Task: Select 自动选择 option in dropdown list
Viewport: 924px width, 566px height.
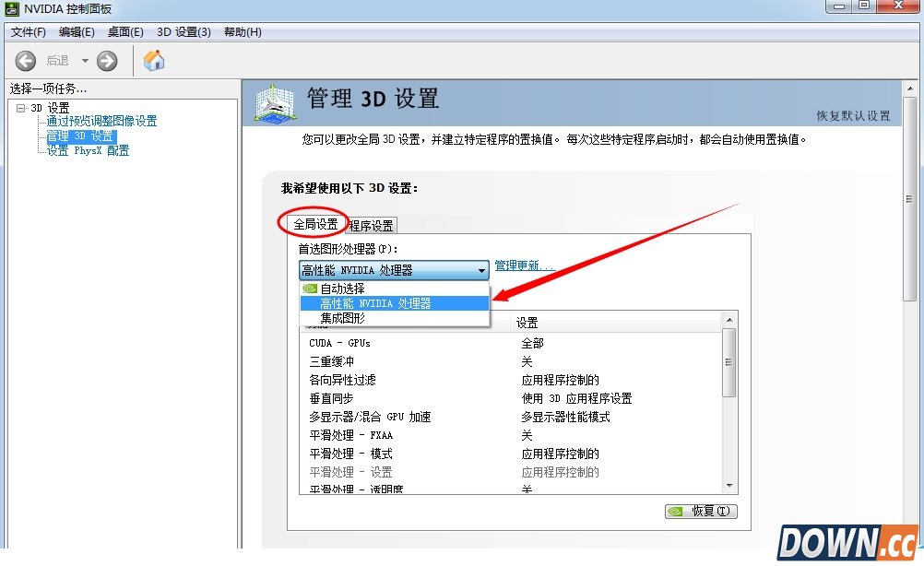Action: click(342, 289)
